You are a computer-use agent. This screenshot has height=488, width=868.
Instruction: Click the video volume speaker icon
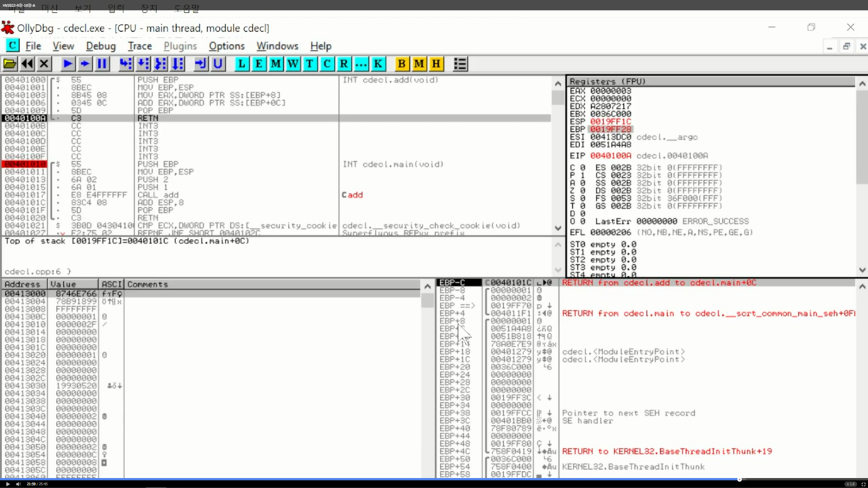click(x=19, y=484)
